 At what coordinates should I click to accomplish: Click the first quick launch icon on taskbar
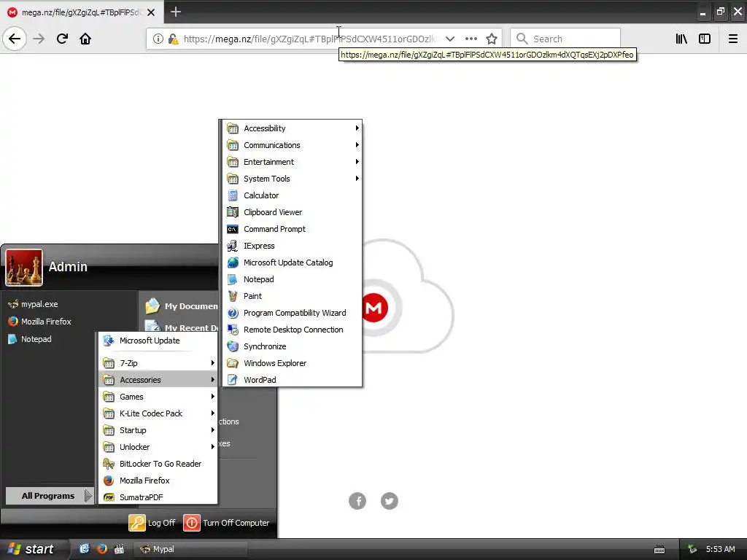pos(85,549)
